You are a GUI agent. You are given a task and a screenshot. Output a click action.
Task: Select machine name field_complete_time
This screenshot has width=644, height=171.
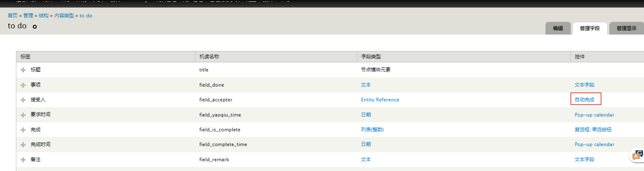[x=223, y=145]
